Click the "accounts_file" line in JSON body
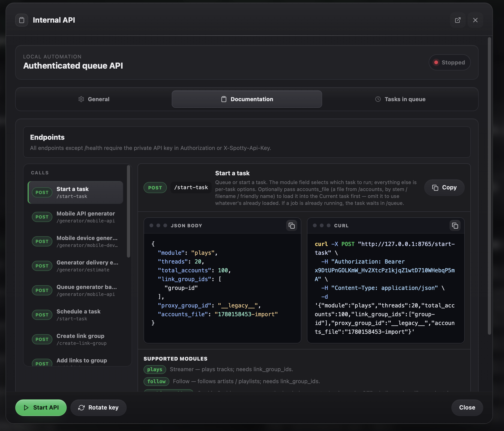This screenshot has width=504, height=431. (x=218, y=314)
